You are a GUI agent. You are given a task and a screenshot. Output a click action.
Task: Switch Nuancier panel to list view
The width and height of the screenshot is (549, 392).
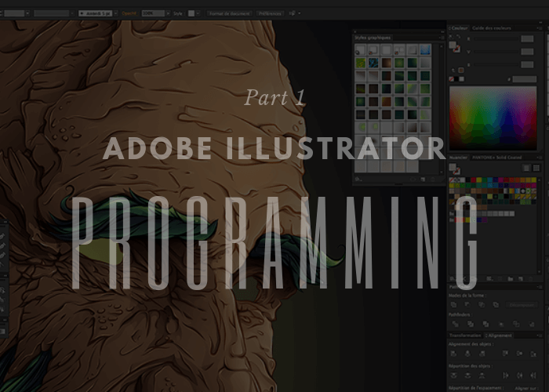click(x=526, y=169)
